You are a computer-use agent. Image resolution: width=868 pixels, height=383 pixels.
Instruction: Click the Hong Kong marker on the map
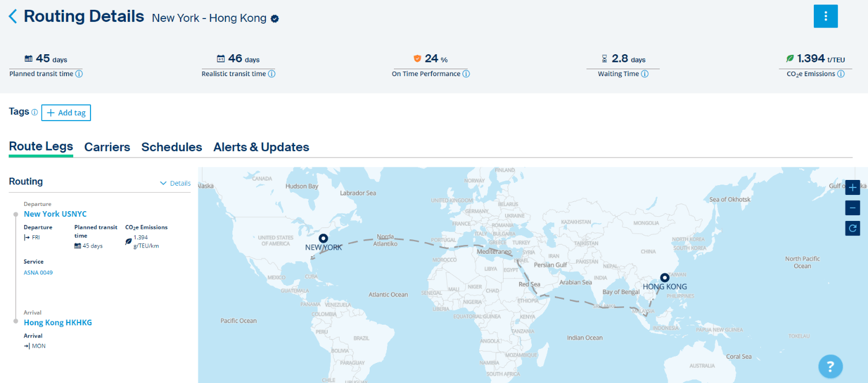point(664,277)
